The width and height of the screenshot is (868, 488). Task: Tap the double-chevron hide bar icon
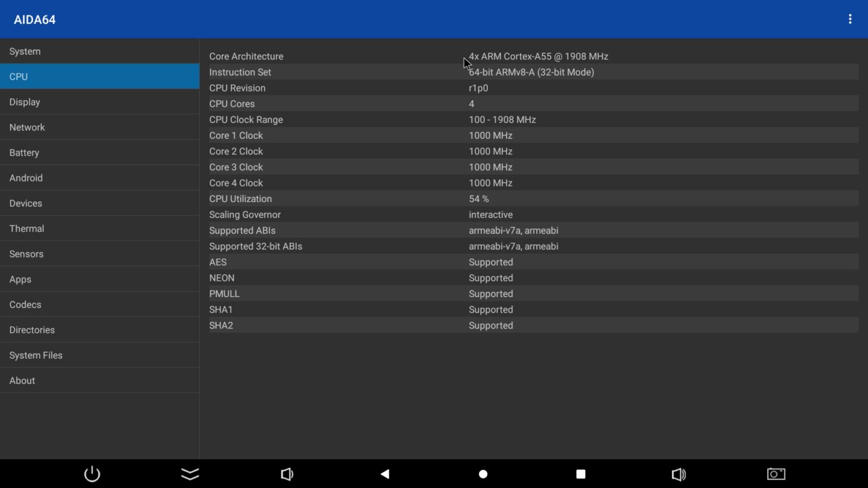click(x=190, y=474)
